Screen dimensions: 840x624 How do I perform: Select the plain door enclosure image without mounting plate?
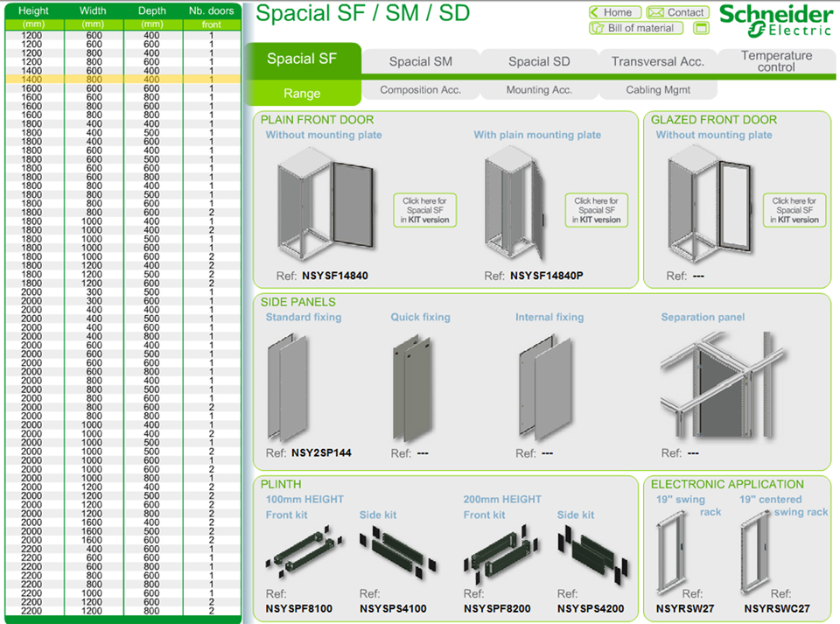tap(325, 204)
